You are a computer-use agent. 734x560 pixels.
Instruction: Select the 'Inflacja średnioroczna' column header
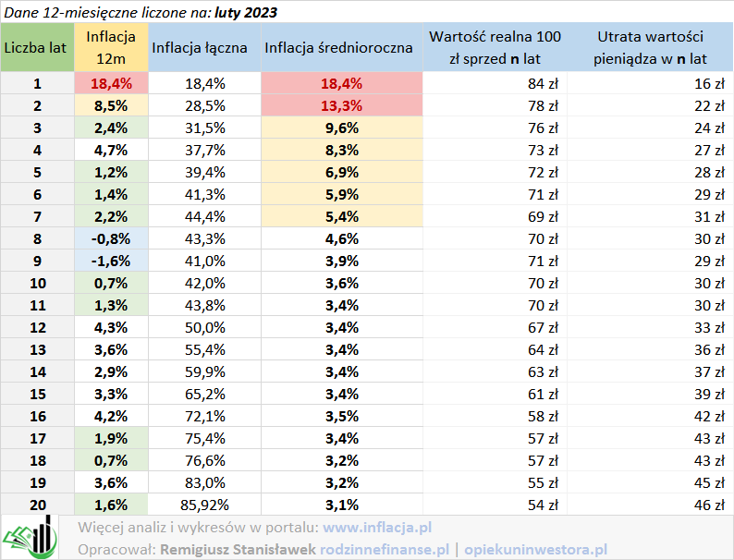tap(338, 47)
